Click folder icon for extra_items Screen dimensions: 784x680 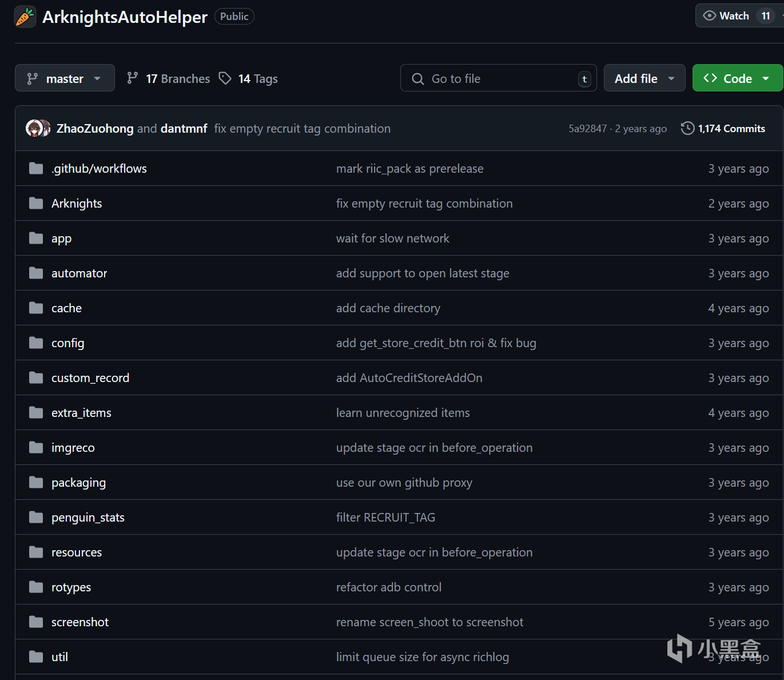[x=36, y=412]
